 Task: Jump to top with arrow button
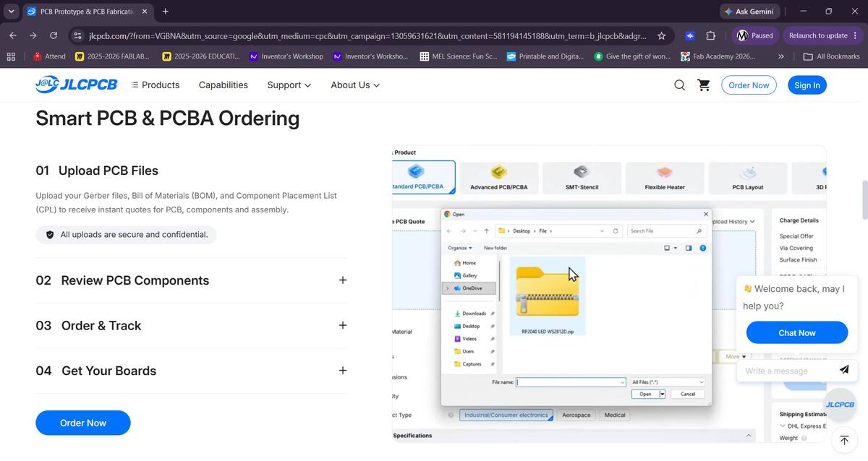click(x=843, y=439)
